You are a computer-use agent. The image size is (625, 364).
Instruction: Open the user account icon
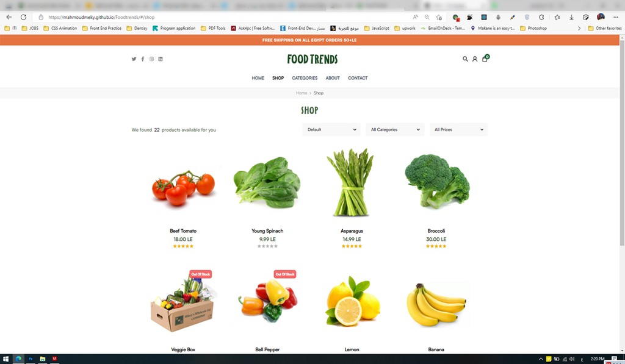(475, 59)
